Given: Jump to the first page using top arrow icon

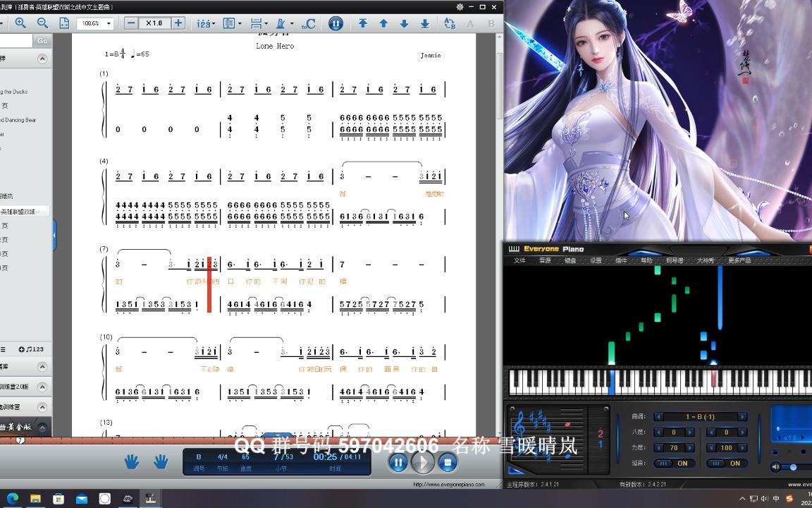Looking at the screenshot, I should (363, 23).
